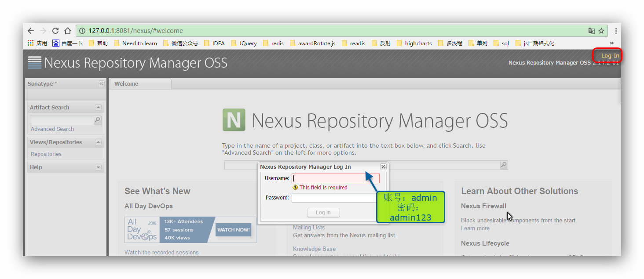Click the Nexus Repository Manager OSS header title
The width and height of the screenshot is (644, 279).
point(135,63)
